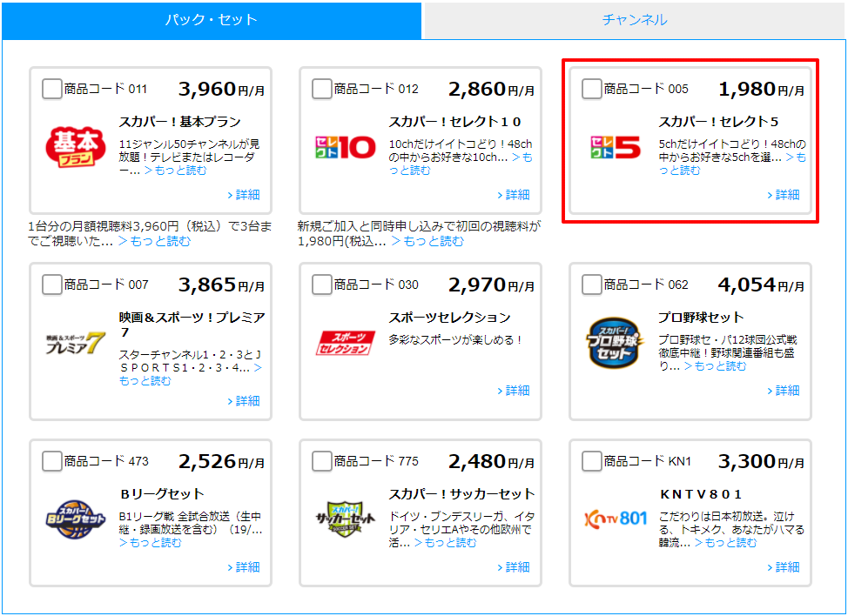This screenshot has height=616, width=848.
Task: Click the 1,980円/月 price
Action: click(762, 89)
